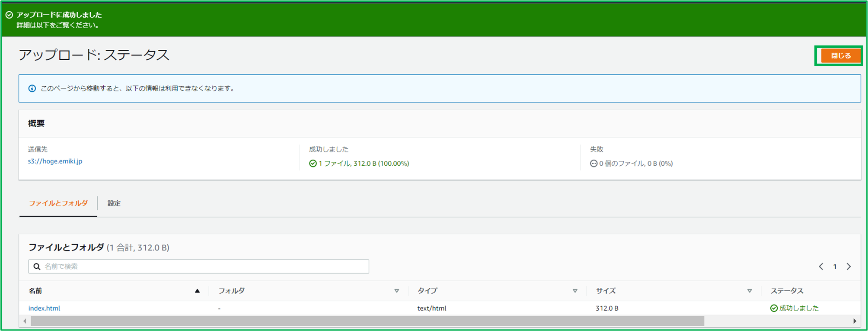The width and height of the screenshot is (868, 331).
Task: Click the 成功しました status icon in table row
Action: pos(774,308)
